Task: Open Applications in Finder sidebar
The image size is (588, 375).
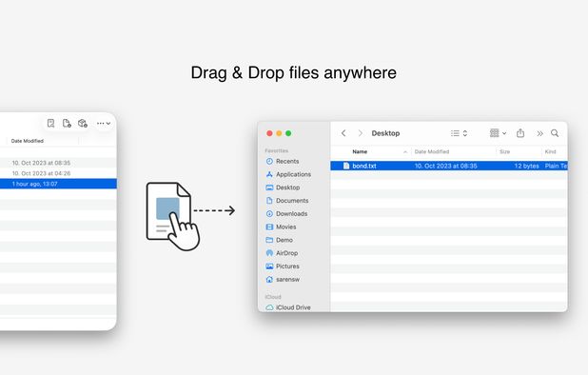Action: pyautogui.click(x=288, y=174)
